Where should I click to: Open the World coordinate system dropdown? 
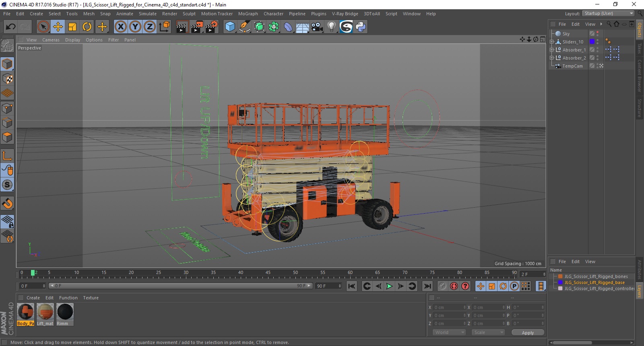(x=449, y=332)
